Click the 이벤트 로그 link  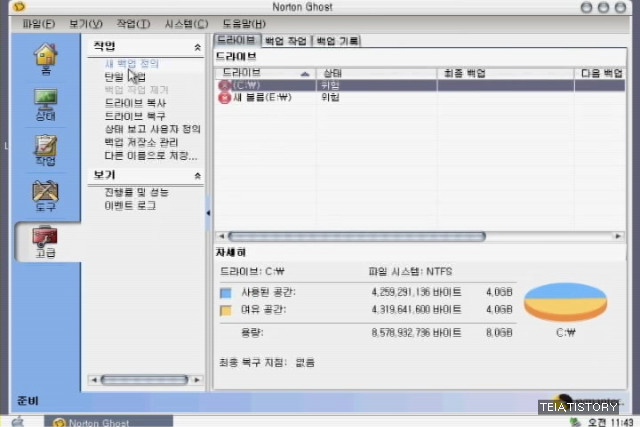pos(130,206)
